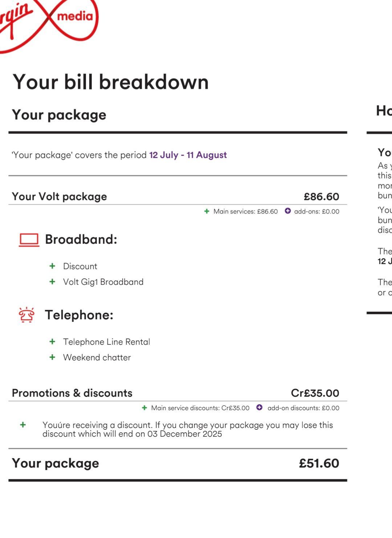The height and width of the screenshot is (538, 392).
Task: Click purple plus icon beside add-ons £0.00
Action: click(x=288, y=211)
